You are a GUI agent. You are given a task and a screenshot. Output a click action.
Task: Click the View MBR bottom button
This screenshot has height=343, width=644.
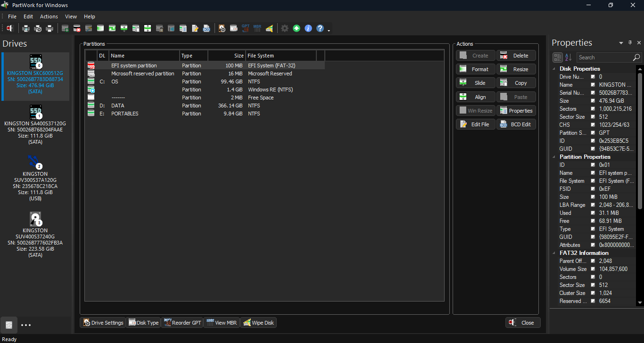point(222,323)
